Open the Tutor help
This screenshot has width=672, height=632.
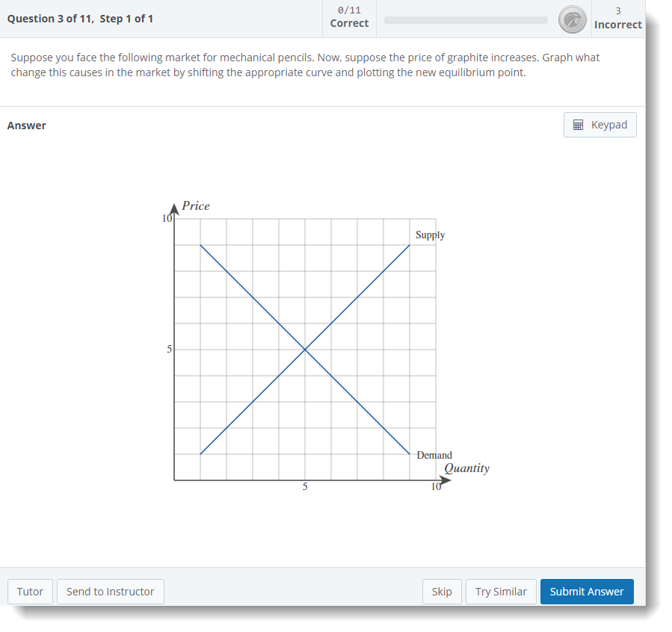[x=30, y=592]
